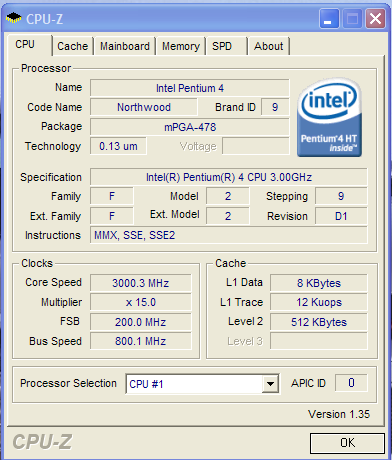Image resolution: width=392 pixels, height=460 pixels.
Task: Click the Brand ID value 9
Action: point(275,107)
